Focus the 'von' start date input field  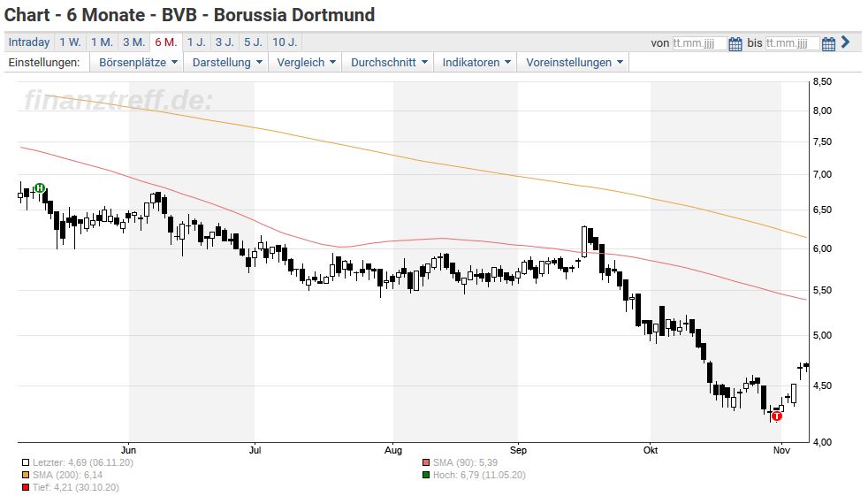coord(698,43)
